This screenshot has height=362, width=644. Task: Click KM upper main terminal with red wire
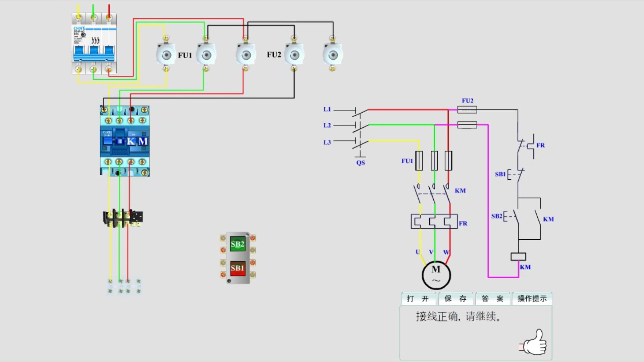click(131, 120)
